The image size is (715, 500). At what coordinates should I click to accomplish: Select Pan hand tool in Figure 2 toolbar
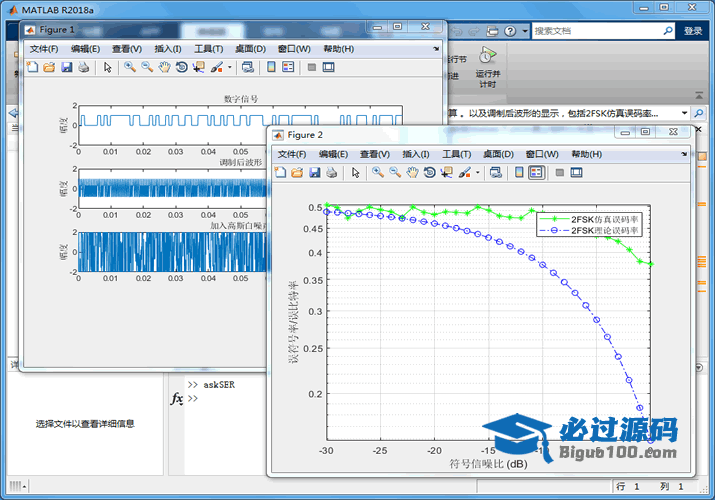[x=412, y=173]
